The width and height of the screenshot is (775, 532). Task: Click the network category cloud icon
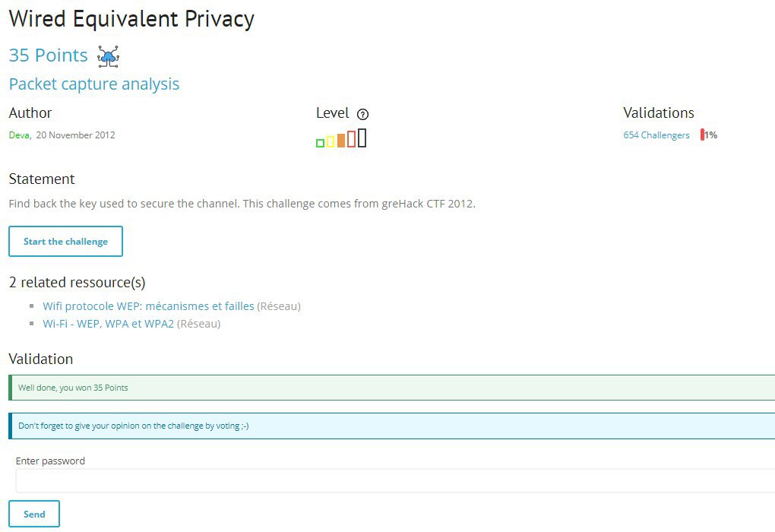point(108,56)
